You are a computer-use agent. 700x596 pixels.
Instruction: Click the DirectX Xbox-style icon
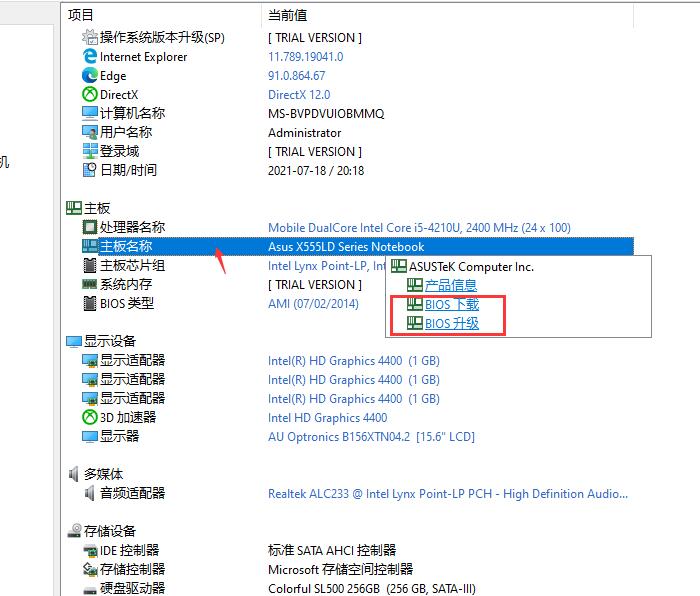90,94
